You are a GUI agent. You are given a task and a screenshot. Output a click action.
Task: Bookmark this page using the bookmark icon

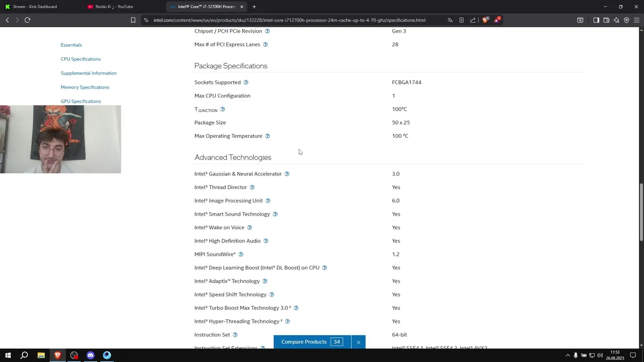133,20
